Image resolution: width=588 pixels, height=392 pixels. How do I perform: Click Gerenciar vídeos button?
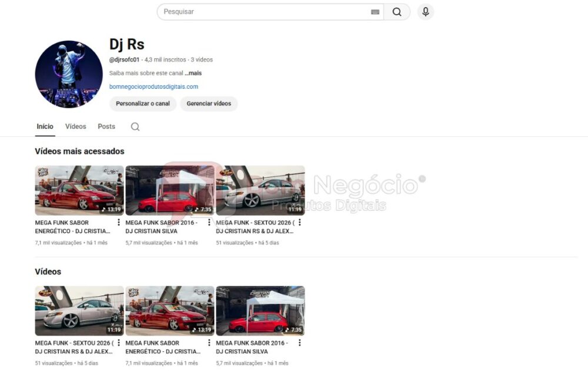pyautogui.click(x=209, y=104)
